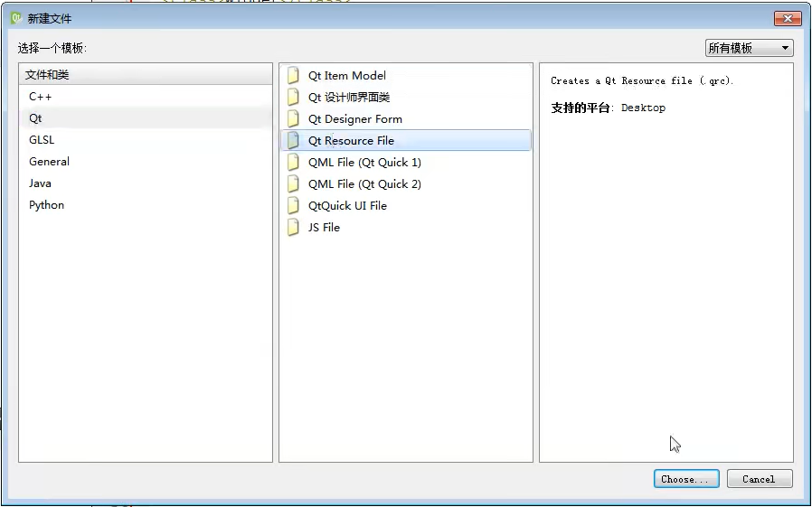Select the Java category
Screen dimensions: 812x507
145,183
